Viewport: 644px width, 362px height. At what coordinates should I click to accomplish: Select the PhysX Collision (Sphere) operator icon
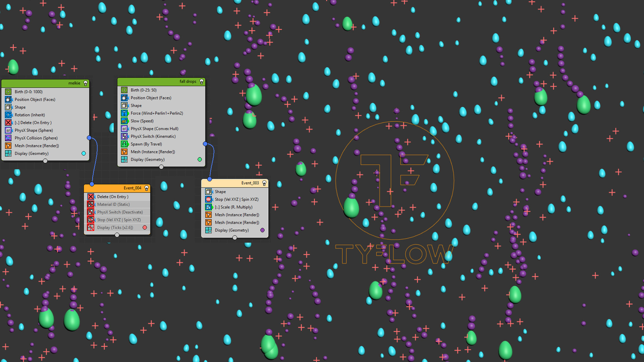8,138
